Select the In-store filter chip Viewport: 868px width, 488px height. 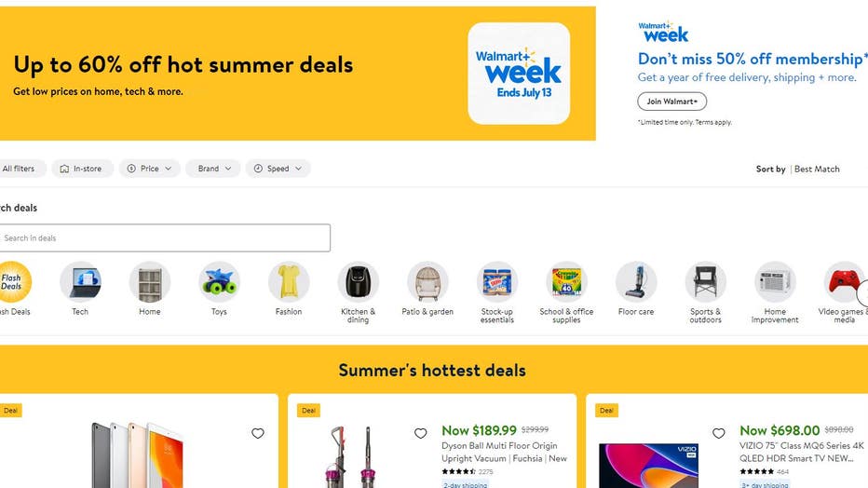coord(83,169)
